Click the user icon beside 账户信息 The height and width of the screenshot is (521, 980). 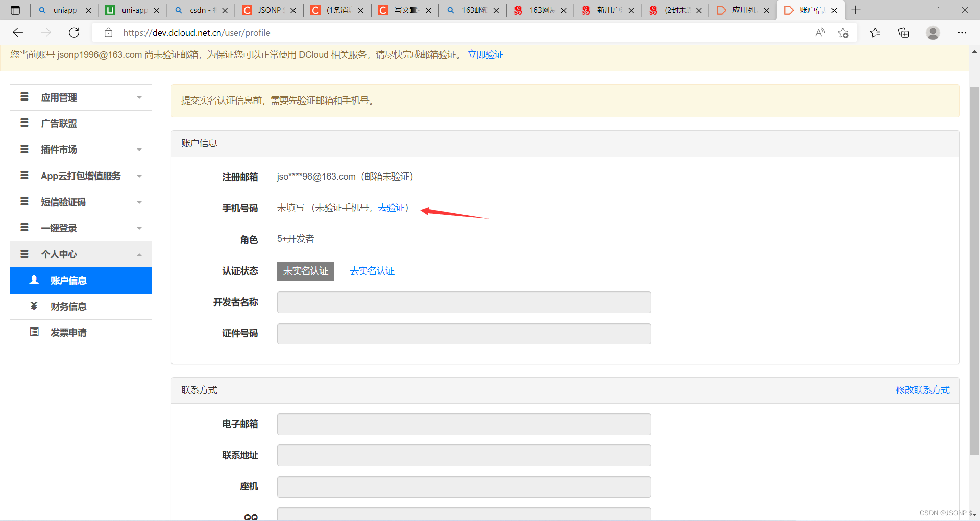[x=34, y=280]
